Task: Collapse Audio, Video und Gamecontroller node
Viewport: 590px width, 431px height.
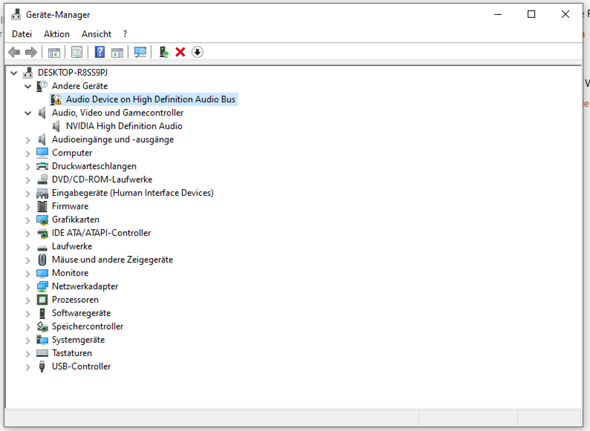Action: (28, 113)
